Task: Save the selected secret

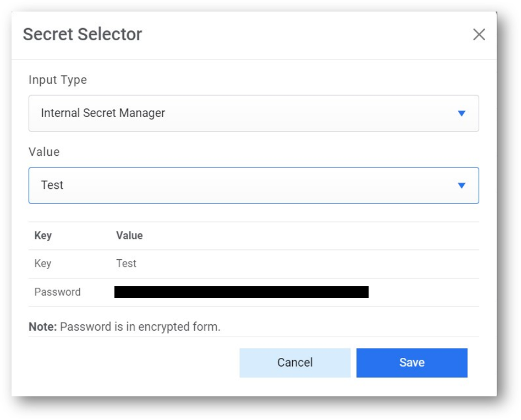Action: [x=412, y=362]
